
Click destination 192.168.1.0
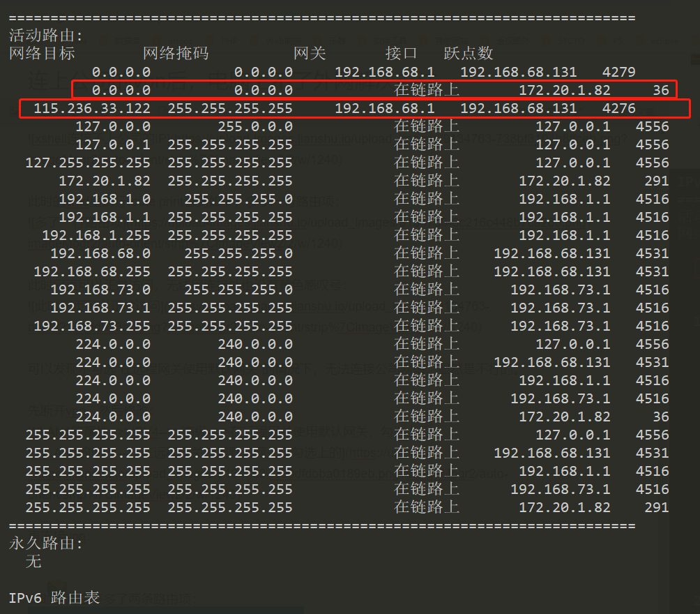105,199
